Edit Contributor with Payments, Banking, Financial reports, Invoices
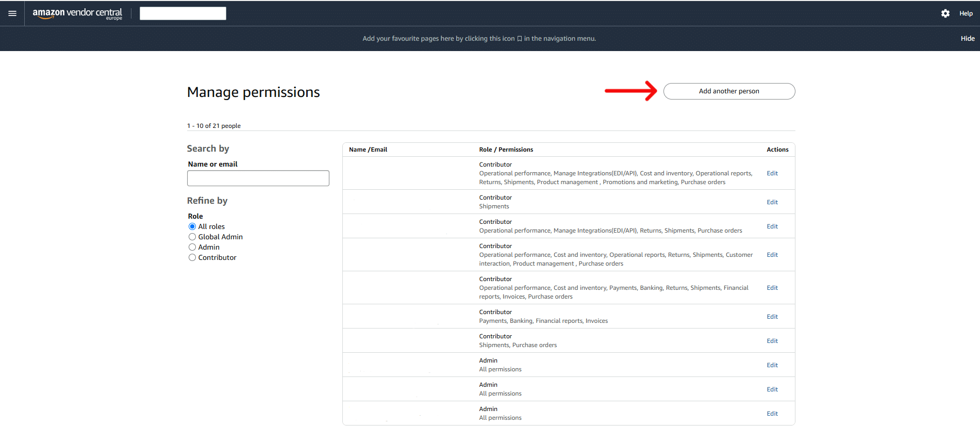Viewport: 980px width, 426px height. point(772,317)
